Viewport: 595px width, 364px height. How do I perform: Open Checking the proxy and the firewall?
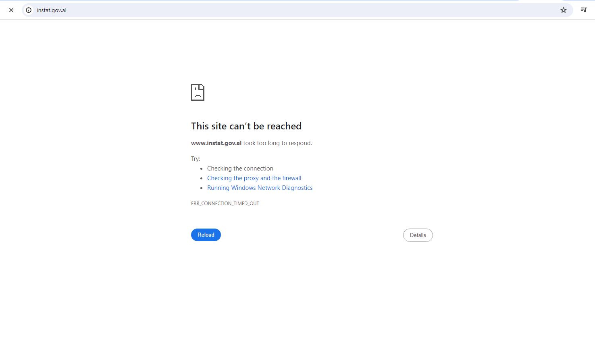click(254, 178)
